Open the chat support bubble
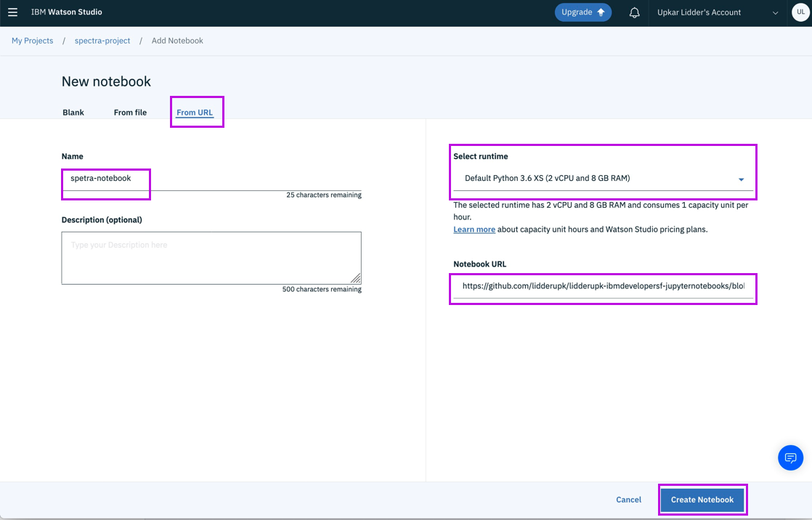812x520 pixels. 790,458
